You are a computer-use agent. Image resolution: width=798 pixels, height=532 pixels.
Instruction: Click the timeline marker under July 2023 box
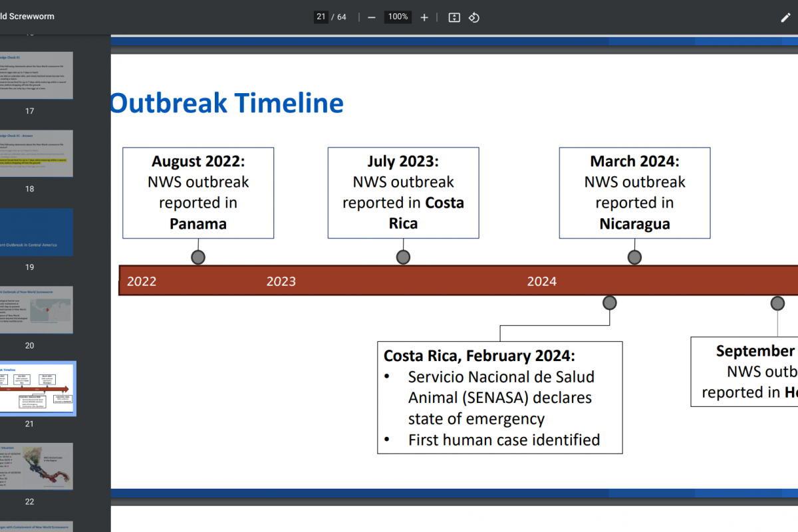coord(403,257)
